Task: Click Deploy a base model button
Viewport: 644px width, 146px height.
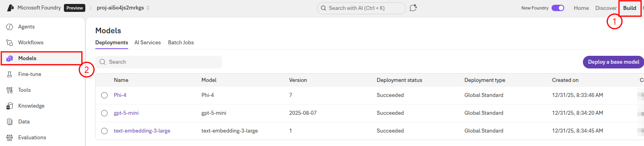Action: coord(613,62)
